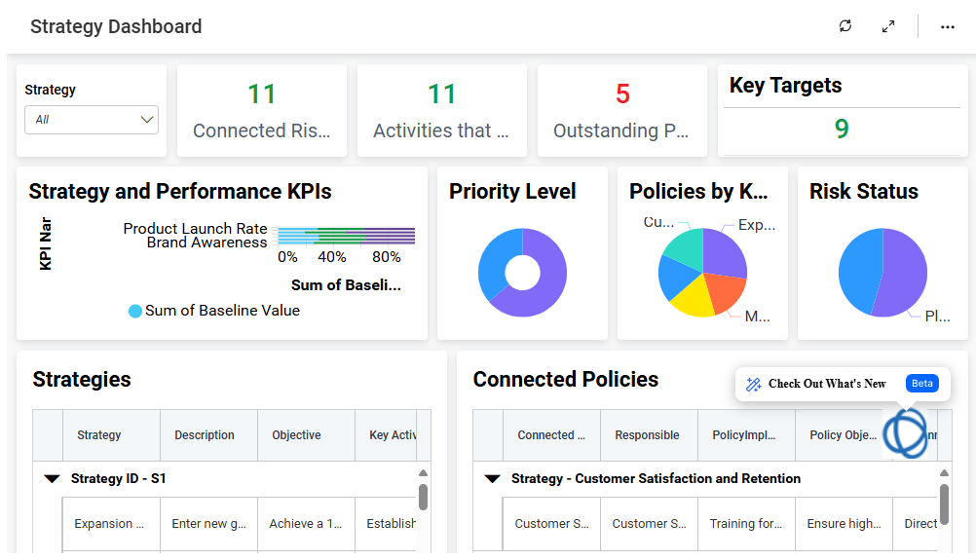976x560 pixels.
Task: Click the Connected Policies table scrollbar
Action: point(944,504)
